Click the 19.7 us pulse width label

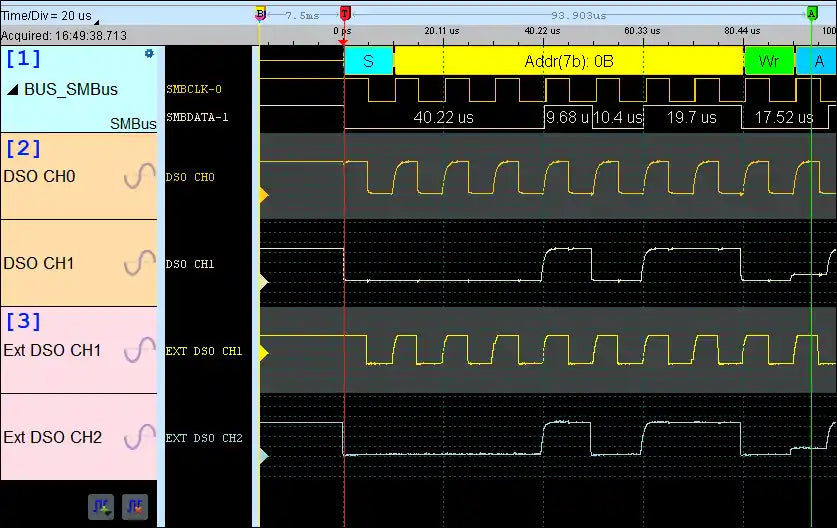[691, 117]
